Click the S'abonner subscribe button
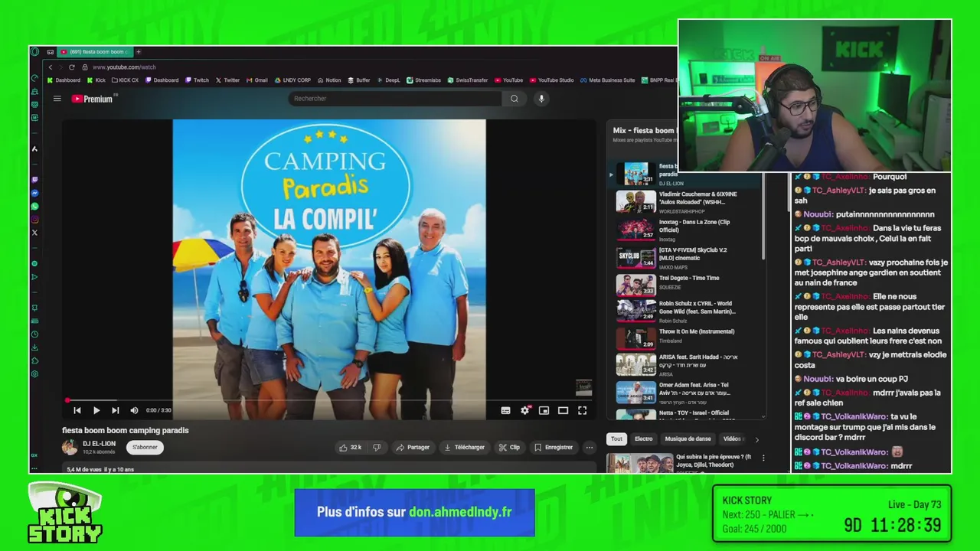The height and width of the screenshot is (551, 980). point(145,448)
